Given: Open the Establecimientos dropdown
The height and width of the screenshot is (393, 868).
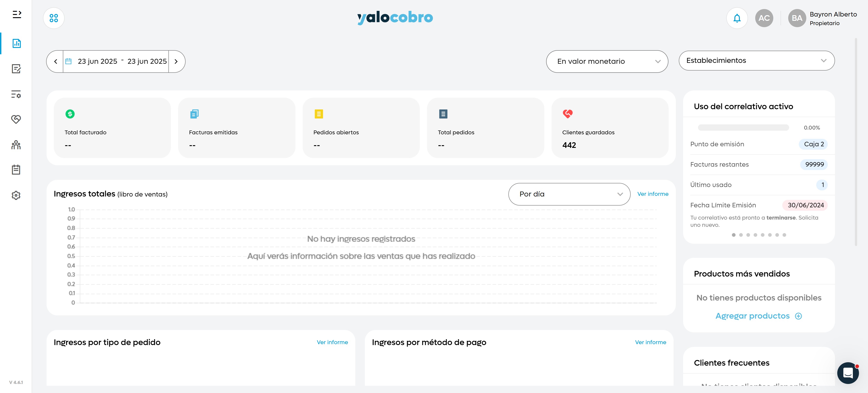Looking at the screenshot, I should click(x=757, y=61).
